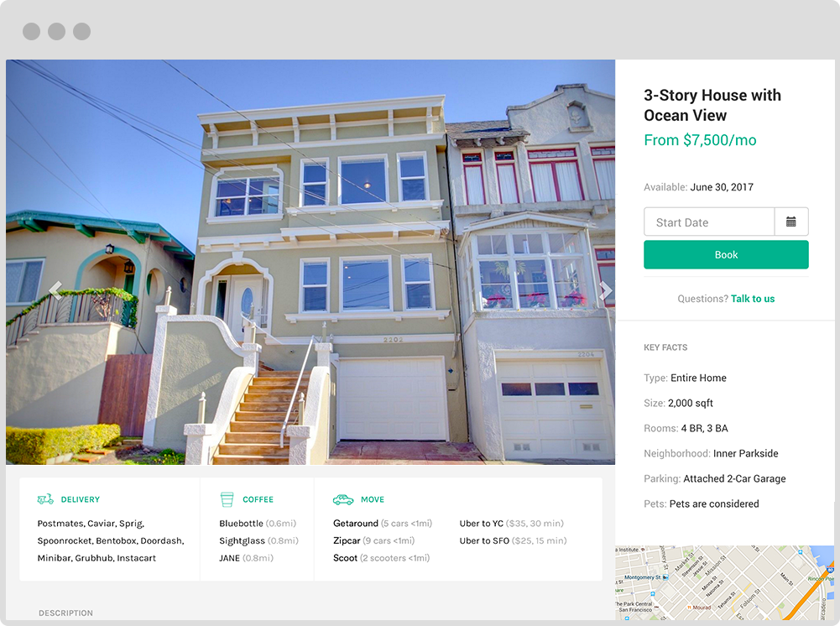Viewport: 840px width, 626px height.
Task: Click the From $7,500/mo price text
Action: [x=700, y=140]
